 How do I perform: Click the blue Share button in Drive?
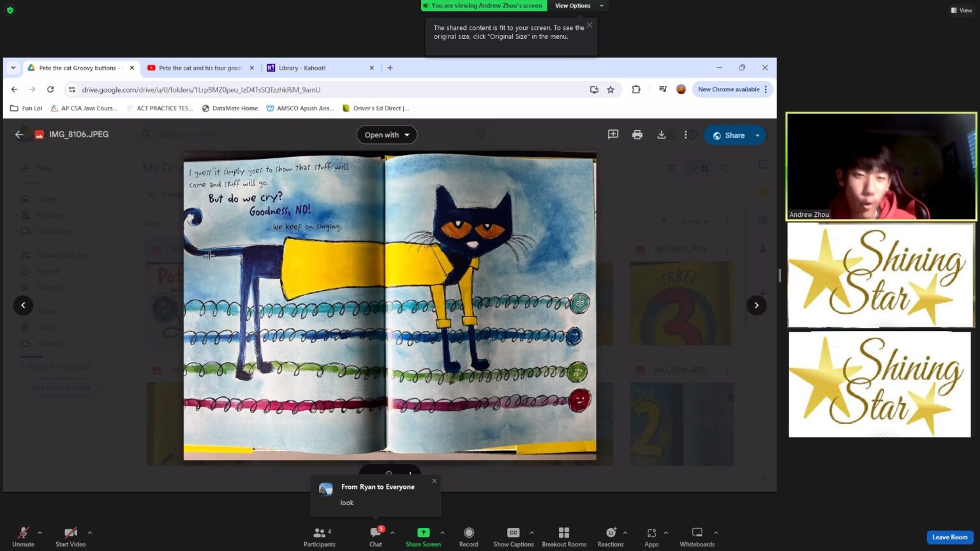(728, 135)
